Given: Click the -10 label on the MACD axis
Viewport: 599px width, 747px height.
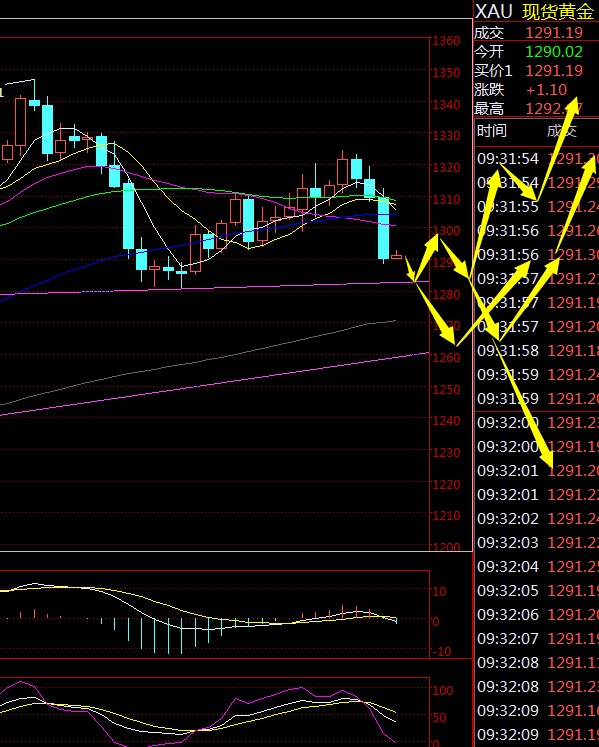Looking at the screenshot, I should point(441,651).
